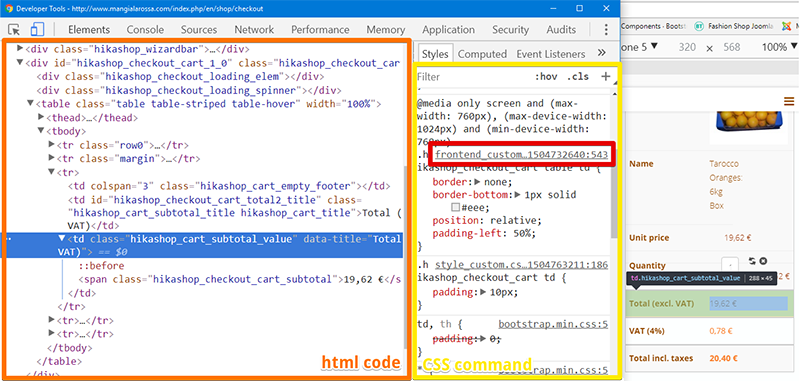Viewport: 800px width, 381px height.
Task: Switch to the Sources tab
Action: (x=199, y=30)
